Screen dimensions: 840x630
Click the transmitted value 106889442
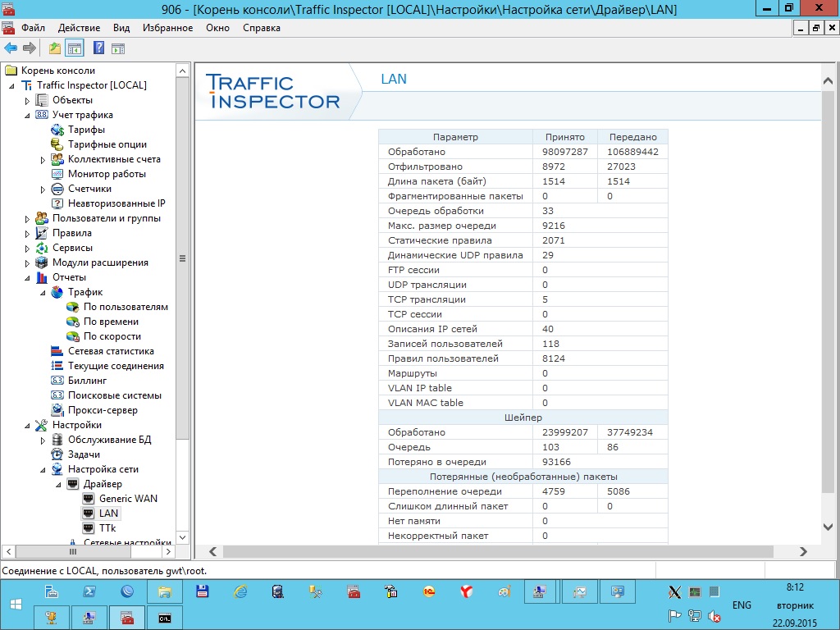(632, 152)
